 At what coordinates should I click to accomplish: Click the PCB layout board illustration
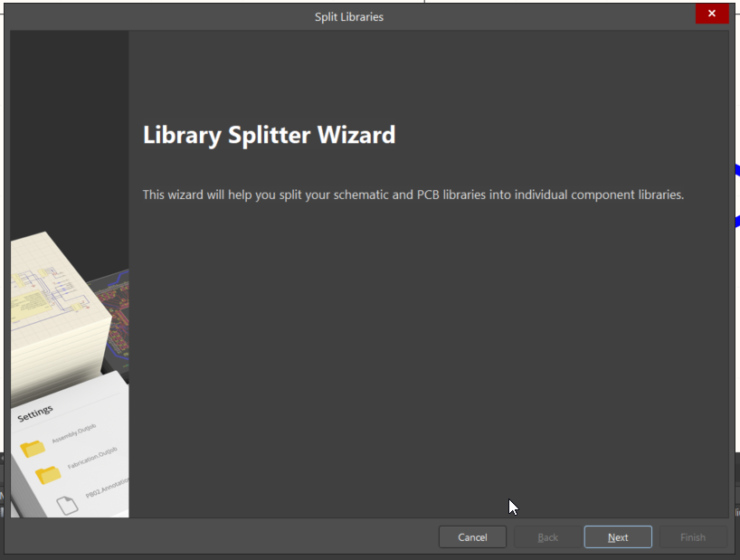116,317
